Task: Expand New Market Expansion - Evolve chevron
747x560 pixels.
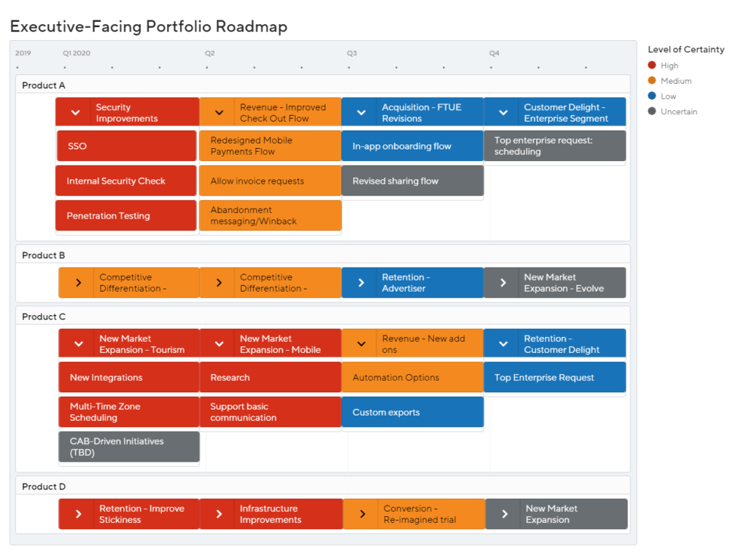Action: pyautogui.click(x=503, y=283)
